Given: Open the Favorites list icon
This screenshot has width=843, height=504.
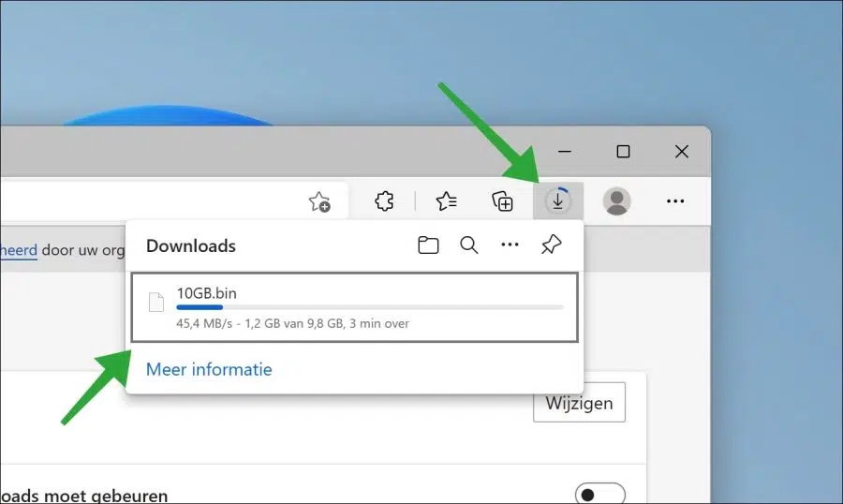Looking at the screenshot, I should tap(446, 201).
